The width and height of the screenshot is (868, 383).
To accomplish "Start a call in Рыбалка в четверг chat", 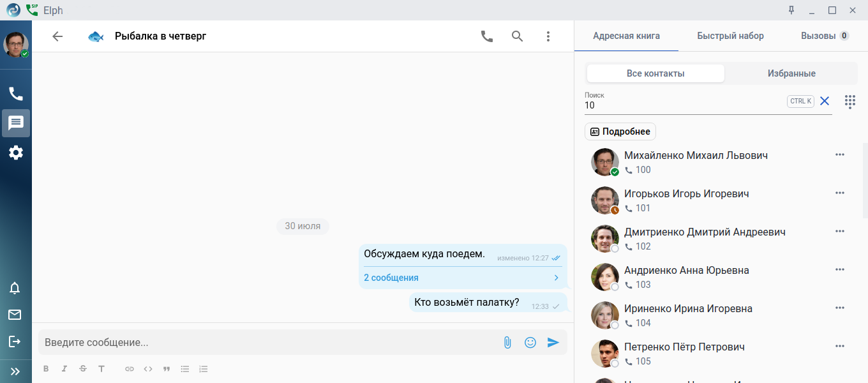I will click(487, 36).
